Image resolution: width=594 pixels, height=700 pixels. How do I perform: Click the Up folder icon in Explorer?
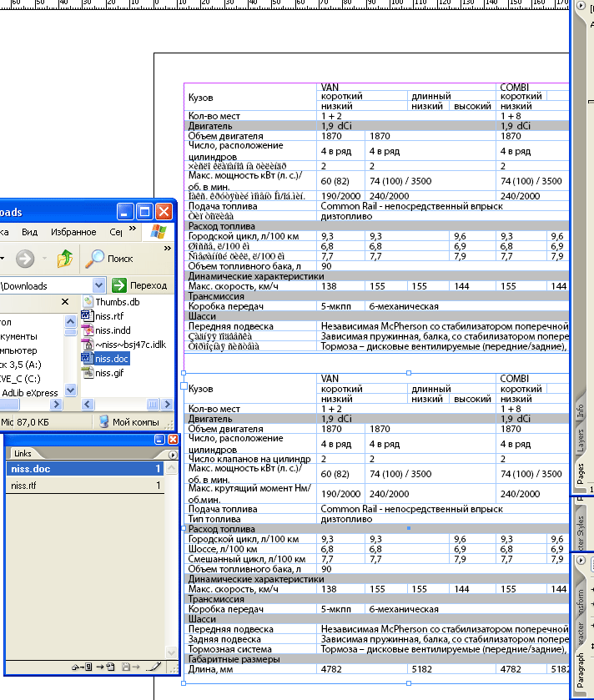(x=65, y=258)
